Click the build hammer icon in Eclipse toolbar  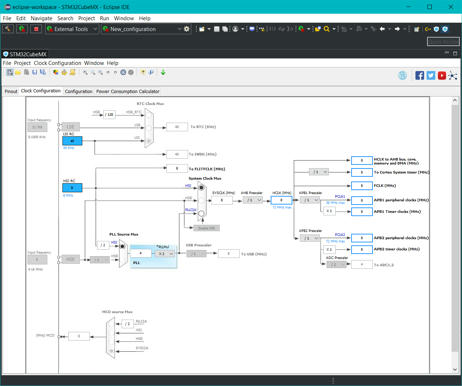pos(8,29)
